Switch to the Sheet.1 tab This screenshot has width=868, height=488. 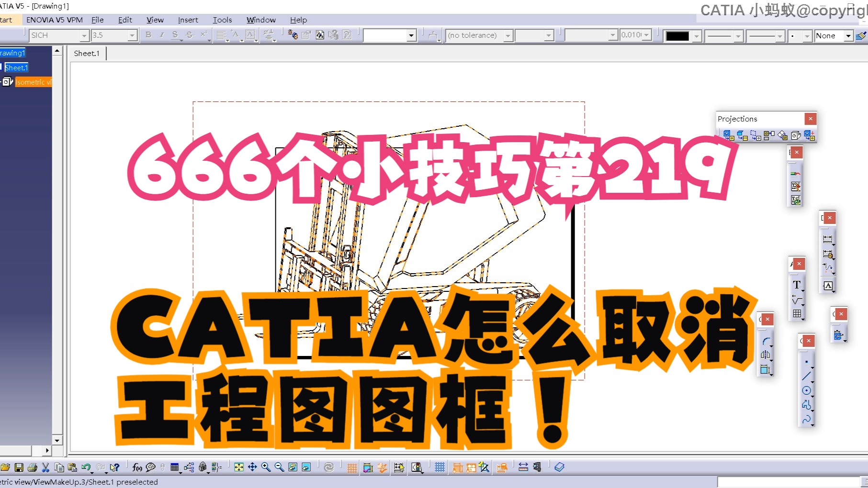pos(87,53)
